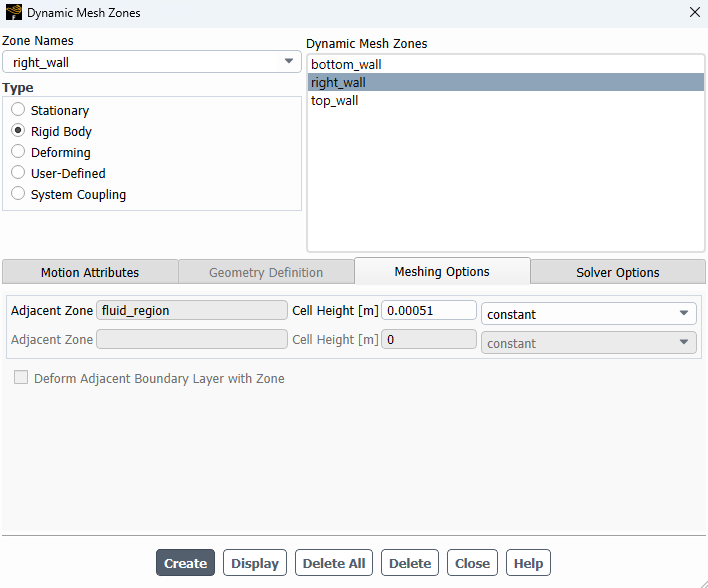Pick System Coupling as zone type
Image resolution: width=708 pixels, height=588 pixels.
coord(18,194)
